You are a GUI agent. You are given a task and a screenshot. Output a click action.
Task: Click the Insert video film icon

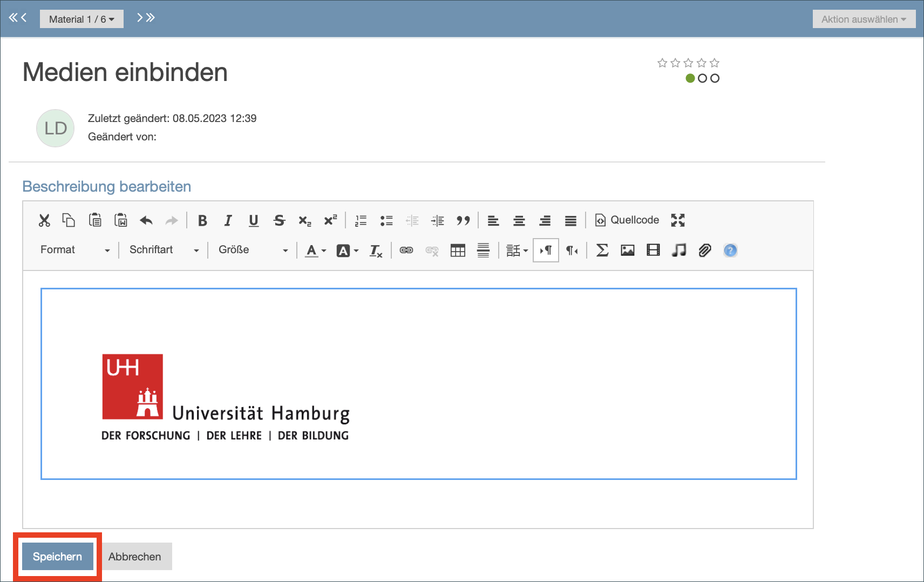click(653, 251)
